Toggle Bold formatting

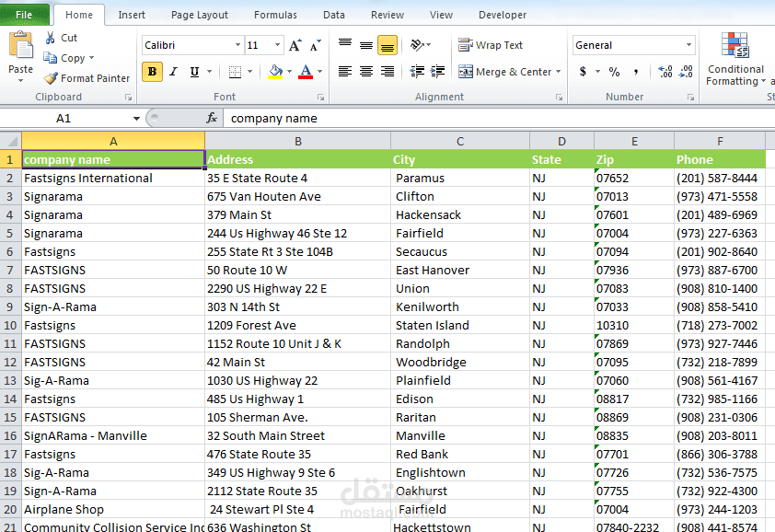click(x=152, y=72)
